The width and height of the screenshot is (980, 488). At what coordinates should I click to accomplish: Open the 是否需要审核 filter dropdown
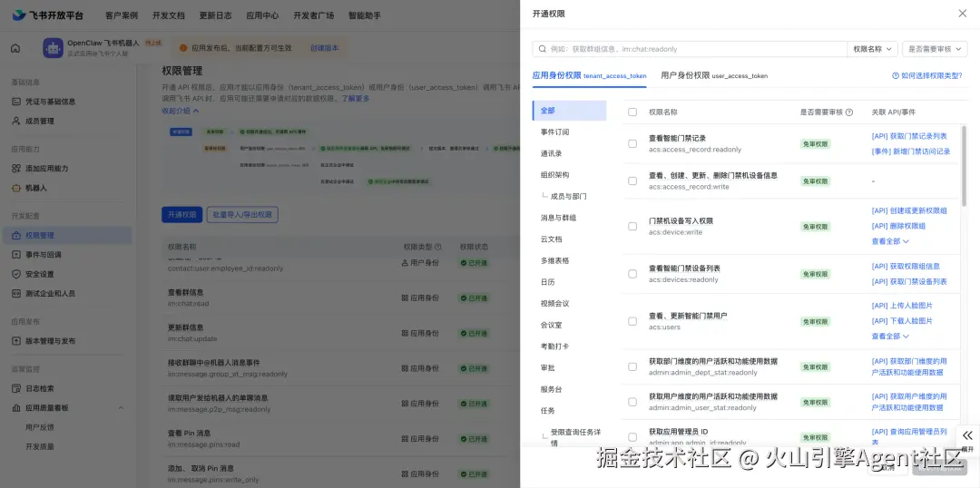tap(935, 49)
